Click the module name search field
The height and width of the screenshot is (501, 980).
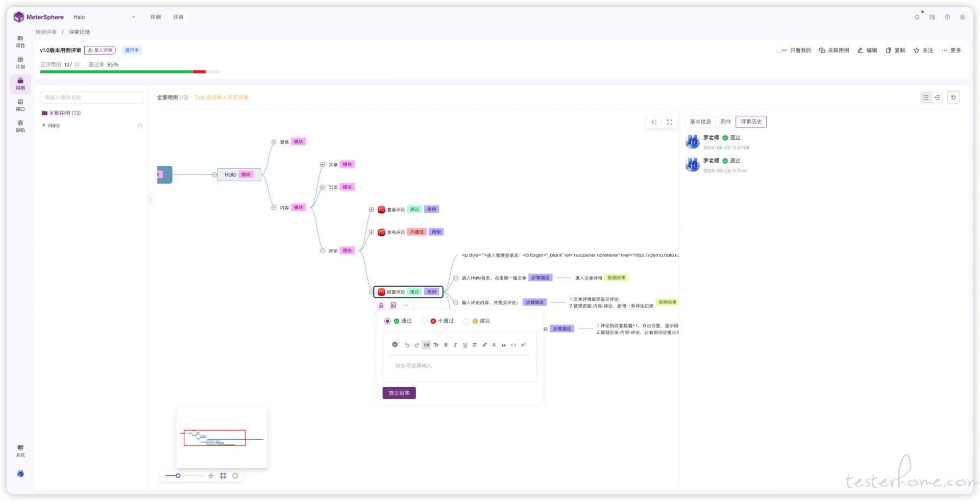(x=92, y=97)
